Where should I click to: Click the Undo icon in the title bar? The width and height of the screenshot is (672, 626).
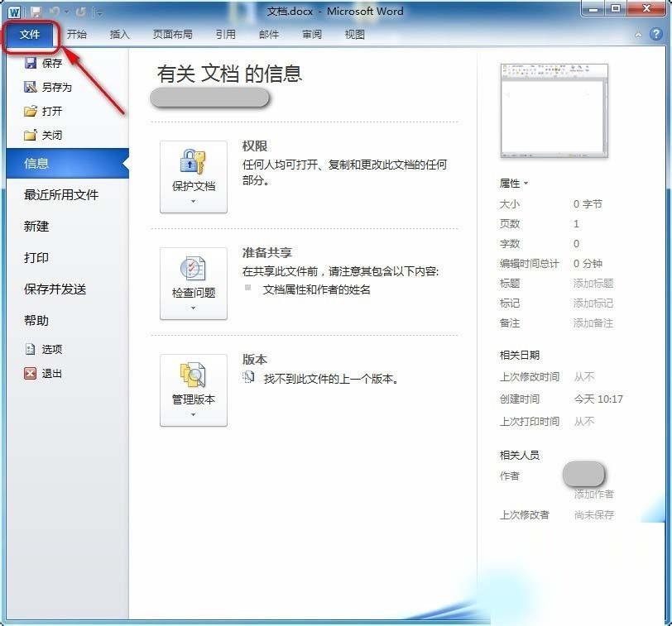(x=55, y=11)
